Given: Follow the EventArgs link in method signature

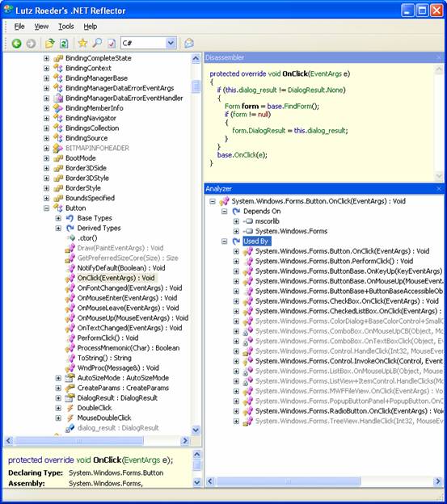Looking at the screenshot, I should (x=326, y=73).
